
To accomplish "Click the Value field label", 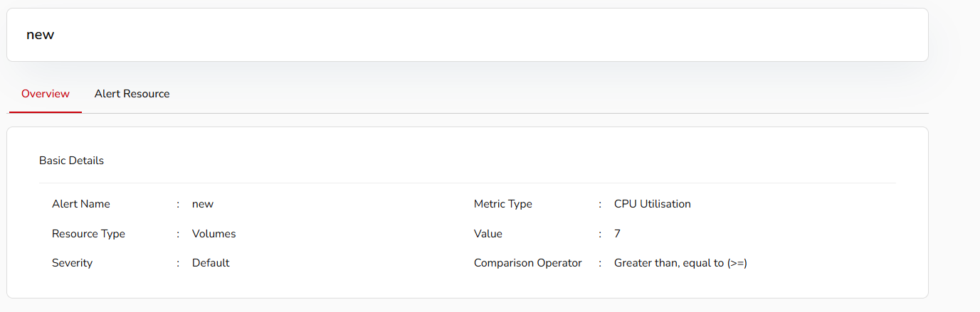I will [488, 234].
